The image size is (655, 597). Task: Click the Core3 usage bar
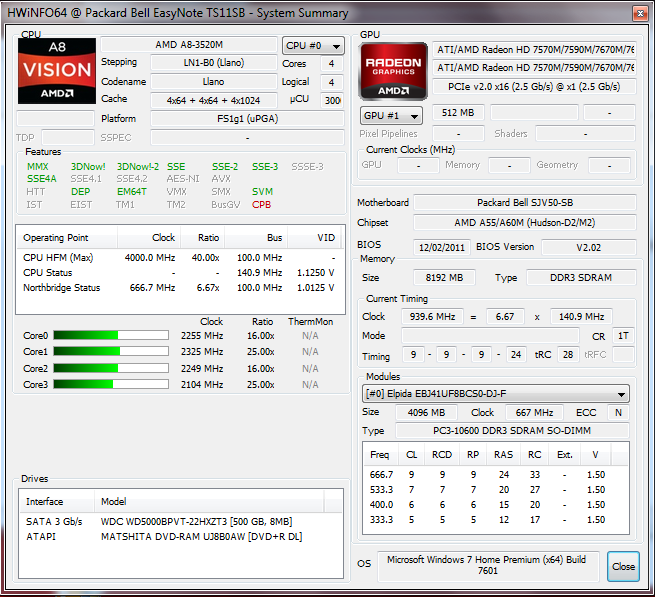[111, 384]
